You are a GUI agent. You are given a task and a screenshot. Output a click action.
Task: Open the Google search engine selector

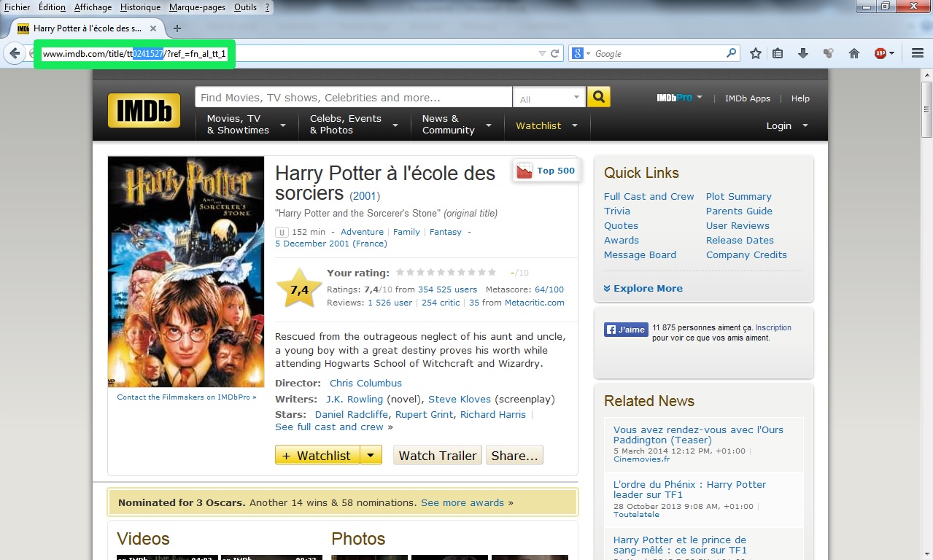pyautogui.click(x=581, y=53)
